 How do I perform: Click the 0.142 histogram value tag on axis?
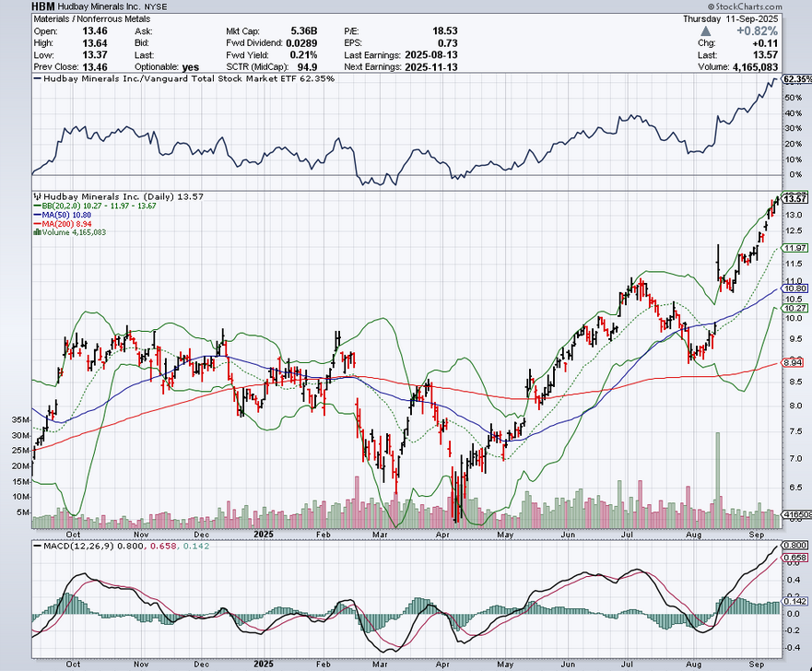(794, 601)
